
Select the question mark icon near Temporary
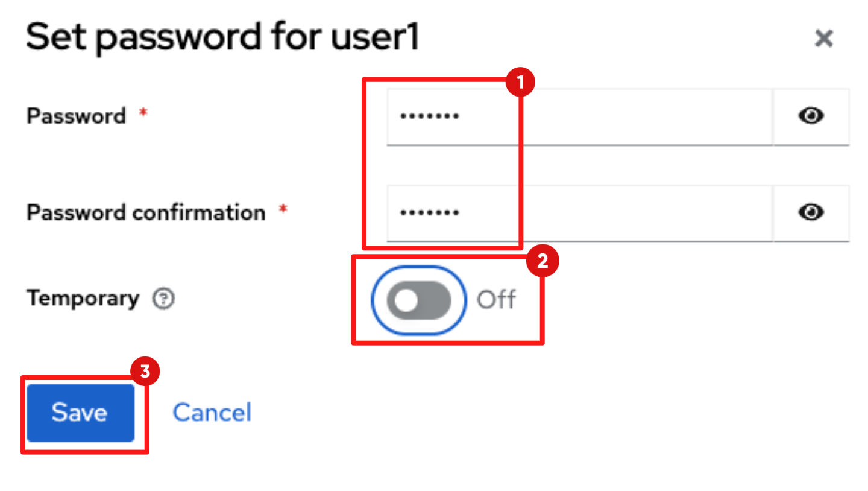[162, 298]
